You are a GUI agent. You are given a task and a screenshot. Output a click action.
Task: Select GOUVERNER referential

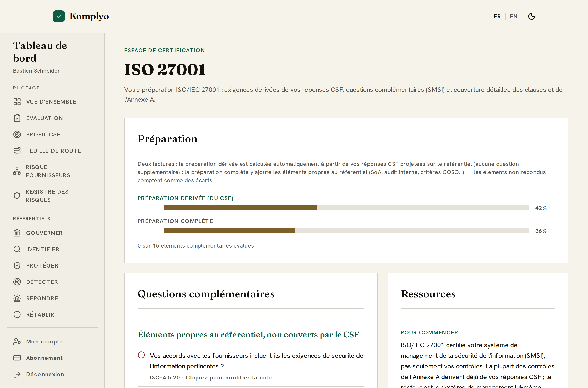[44, 233]
